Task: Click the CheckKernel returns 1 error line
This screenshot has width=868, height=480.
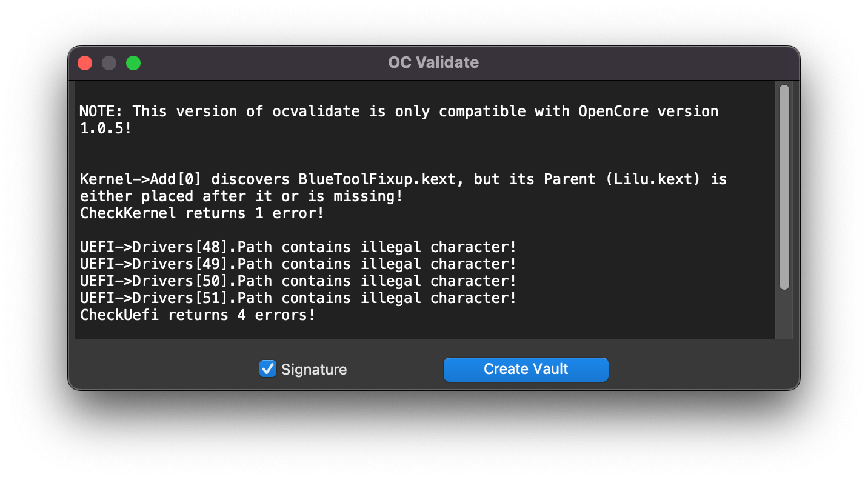Action: pyautogui.click(x=201, y=213)
